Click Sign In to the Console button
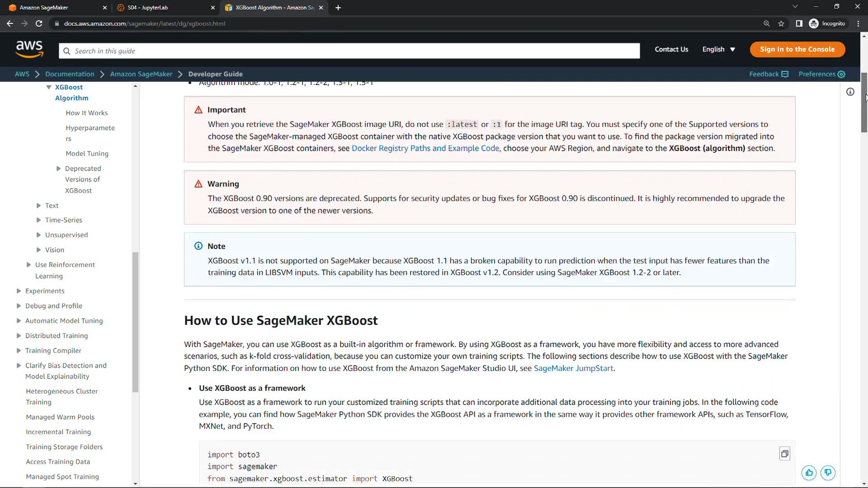 coord(797,49)
